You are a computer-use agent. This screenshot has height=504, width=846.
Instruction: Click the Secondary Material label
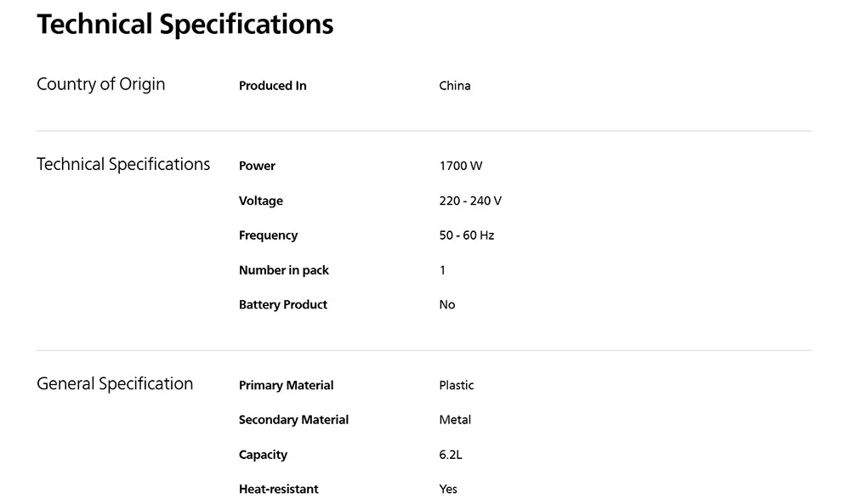[294, 420]
